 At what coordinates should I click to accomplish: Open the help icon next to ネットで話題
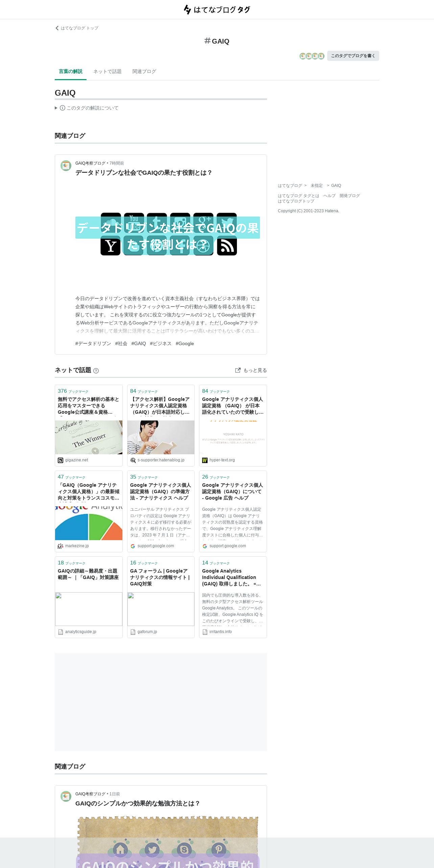[96, 371]
